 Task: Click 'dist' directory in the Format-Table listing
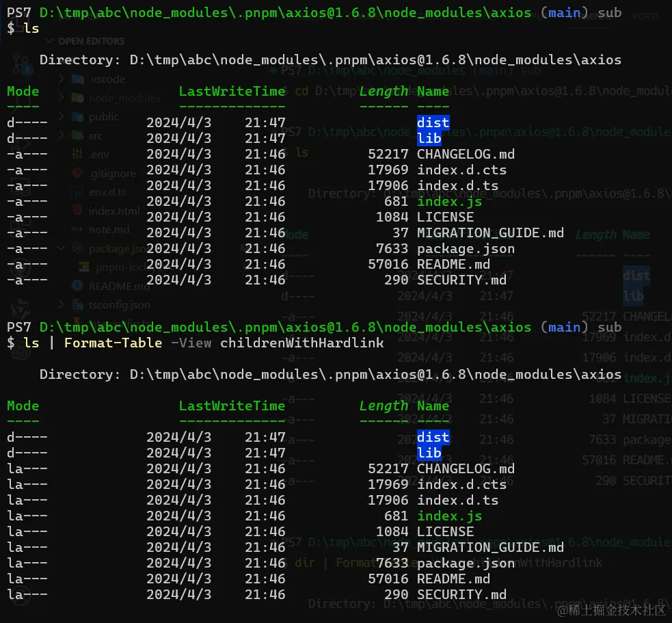[x=433, y=437]
